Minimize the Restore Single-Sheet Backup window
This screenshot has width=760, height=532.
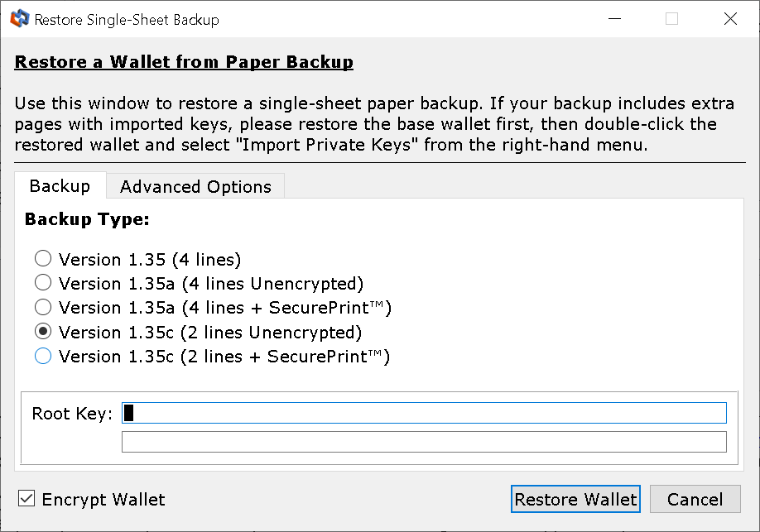614,19
